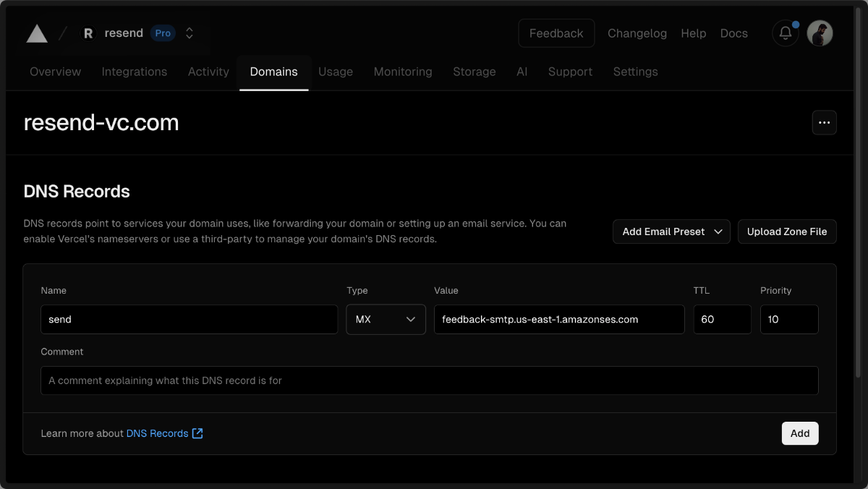Open the notifications bell icon

tap(786, 33)
